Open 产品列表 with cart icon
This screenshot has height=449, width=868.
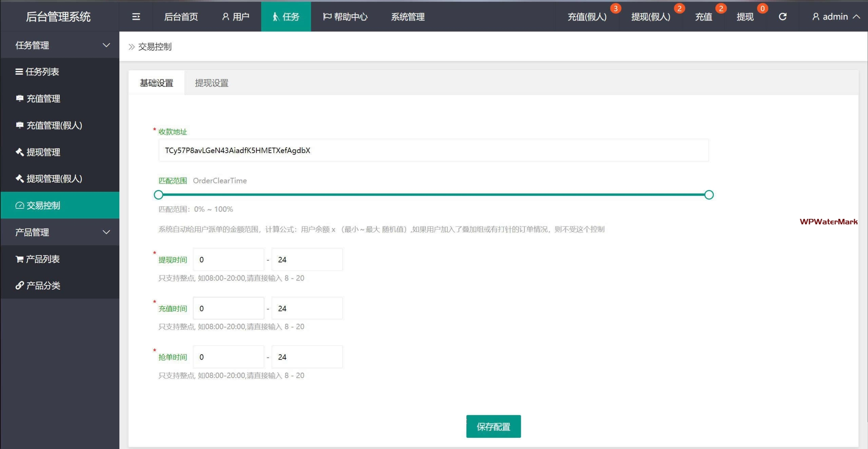point(42,259)
